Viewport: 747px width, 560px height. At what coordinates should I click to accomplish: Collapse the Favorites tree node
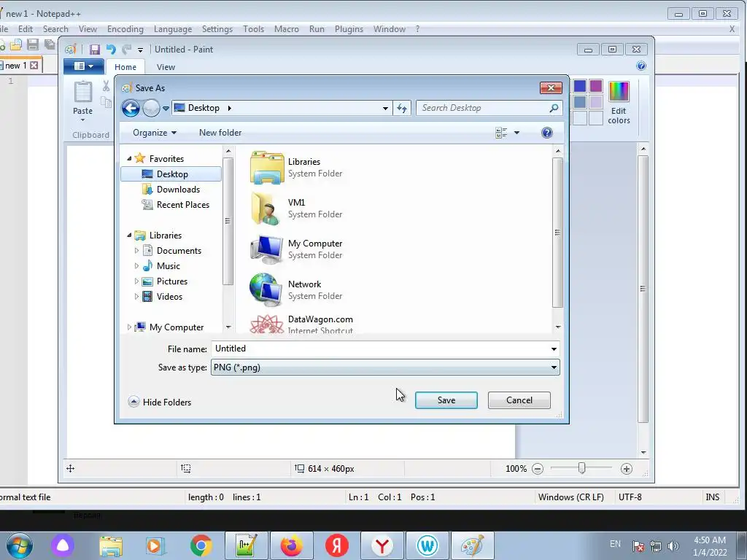pos(129,158)
